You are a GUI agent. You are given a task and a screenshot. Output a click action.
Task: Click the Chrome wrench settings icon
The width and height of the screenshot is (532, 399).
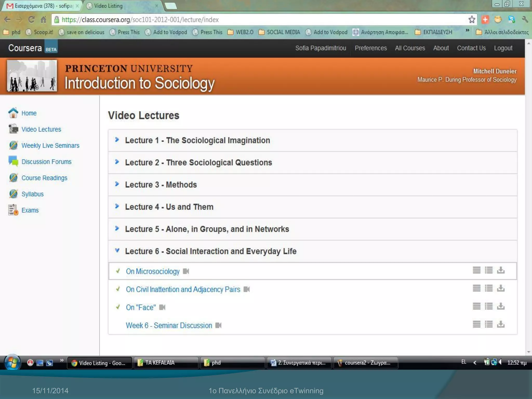click(525, 19)
